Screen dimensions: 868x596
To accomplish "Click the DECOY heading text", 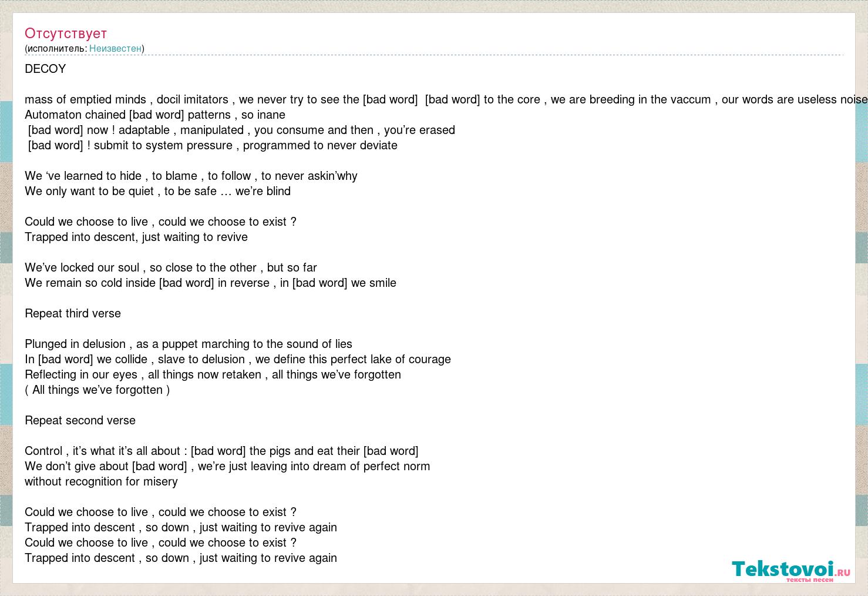I will 45,69.
